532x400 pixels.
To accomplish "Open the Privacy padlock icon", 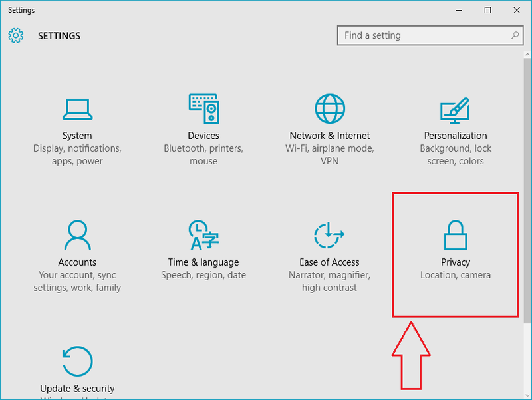I will tap(456, 235).
